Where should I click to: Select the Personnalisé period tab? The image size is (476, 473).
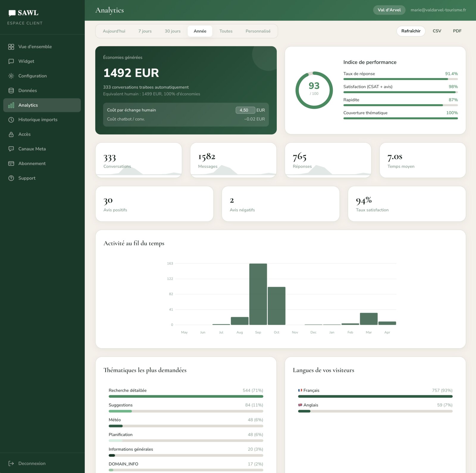point(258,31)
